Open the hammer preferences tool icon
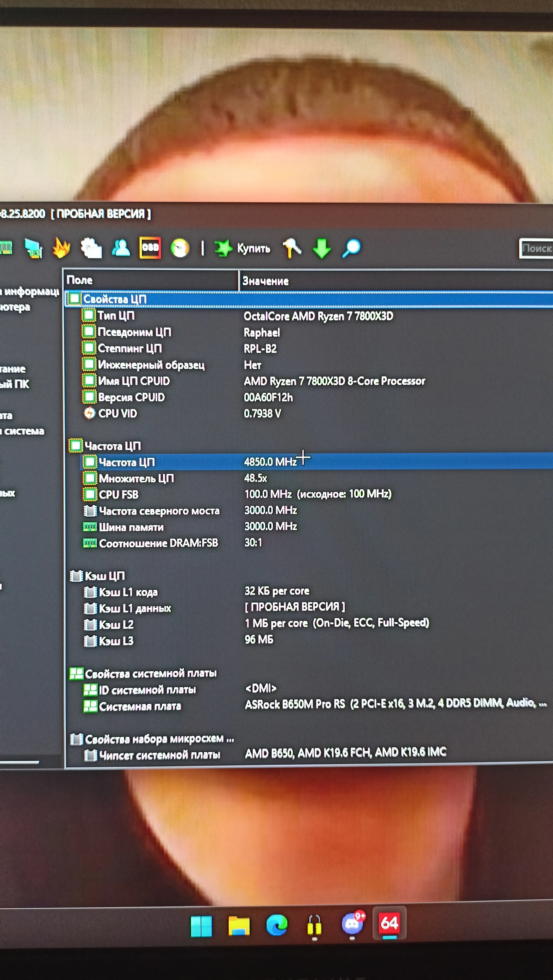 point(292,248)
